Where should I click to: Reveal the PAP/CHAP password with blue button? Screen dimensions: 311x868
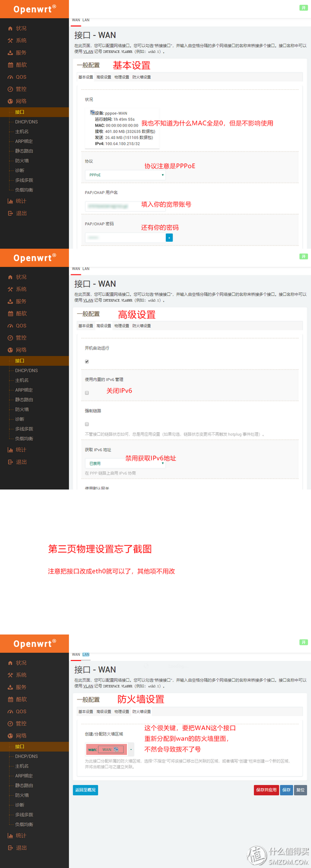[x=169, y=238]
